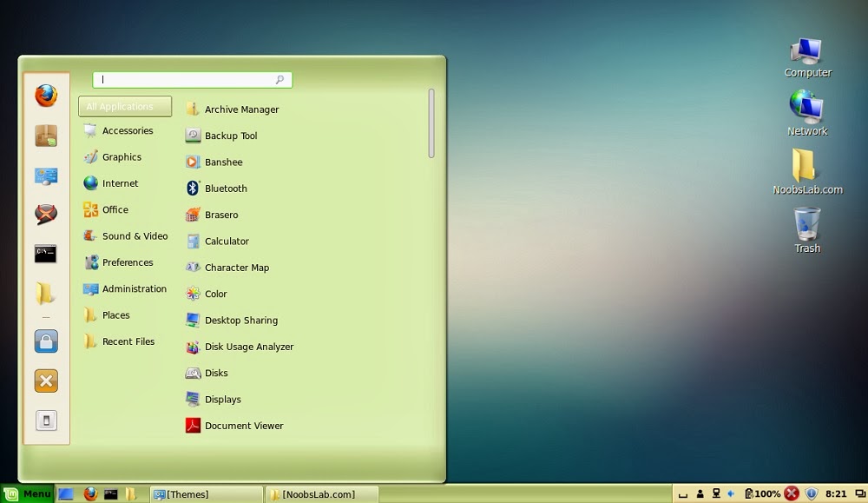Image resolution: width=868 pixels, height=503 pixels.
Task: Shut down using the power sidebar icon
Action: 45,420
